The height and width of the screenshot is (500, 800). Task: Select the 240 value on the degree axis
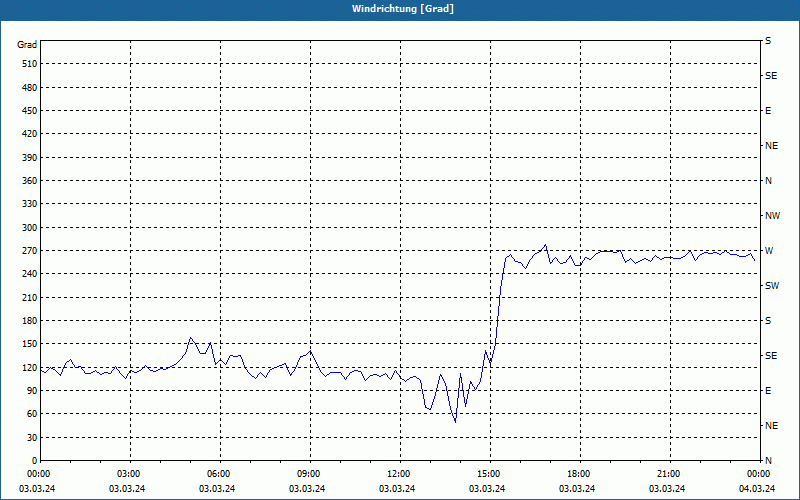pyautogui.click(x=30, y=274)
